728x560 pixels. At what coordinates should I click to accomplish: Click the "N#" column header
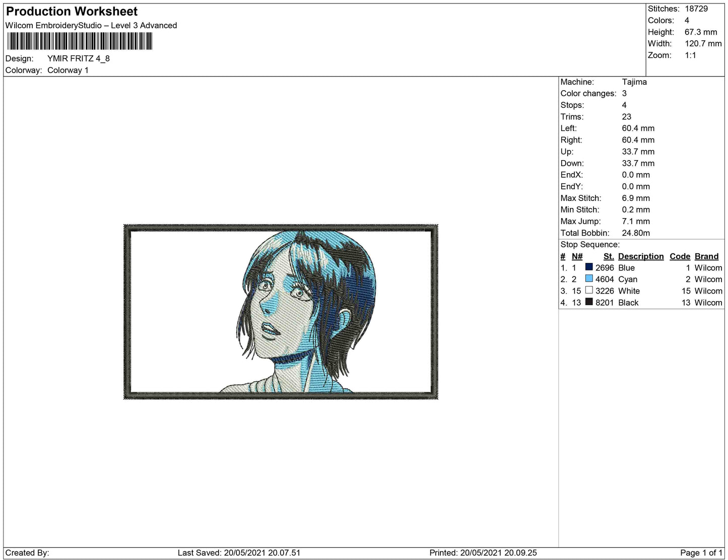pos(577,256)
